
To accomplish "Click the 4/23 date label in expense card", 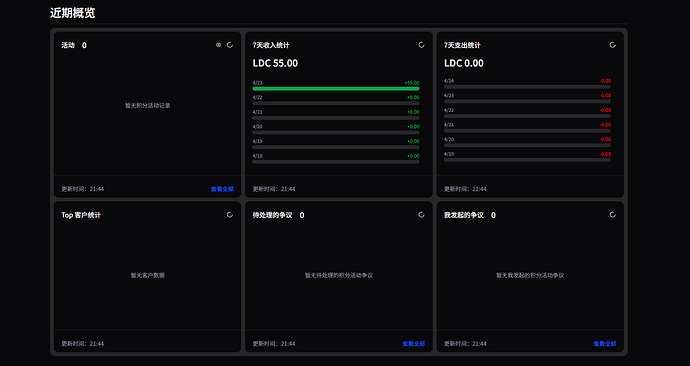I will click(449, 95).
